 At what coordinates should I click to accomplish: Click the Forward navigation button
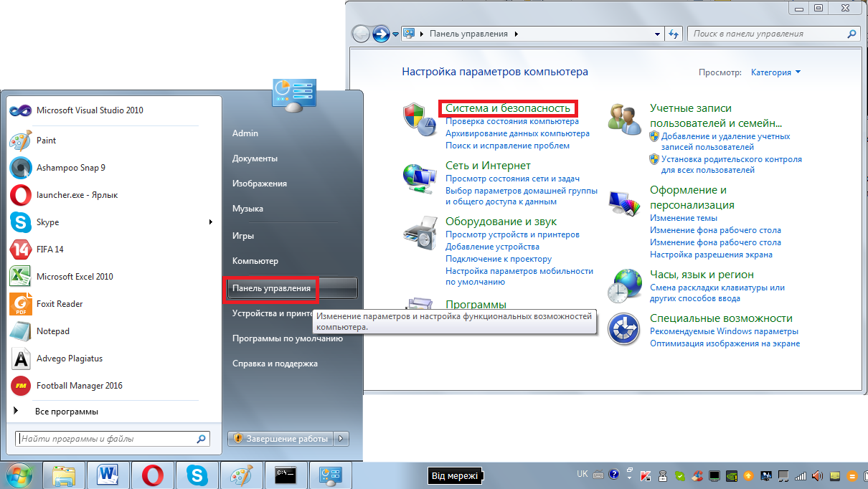tap(381, 34)
